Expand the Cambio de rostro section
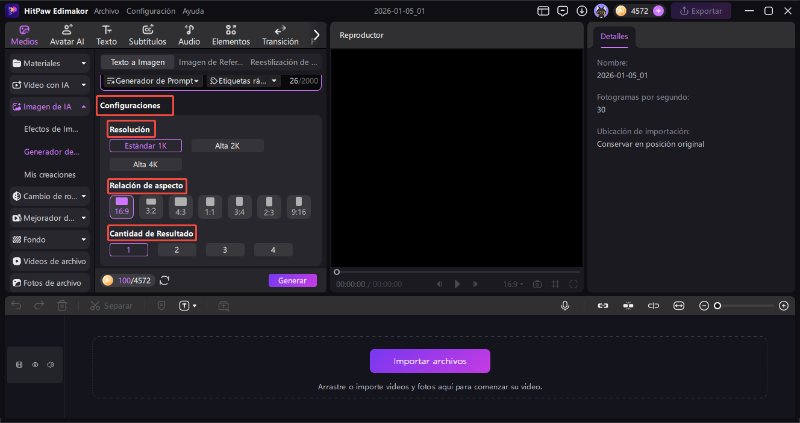 tap(46, 194)
